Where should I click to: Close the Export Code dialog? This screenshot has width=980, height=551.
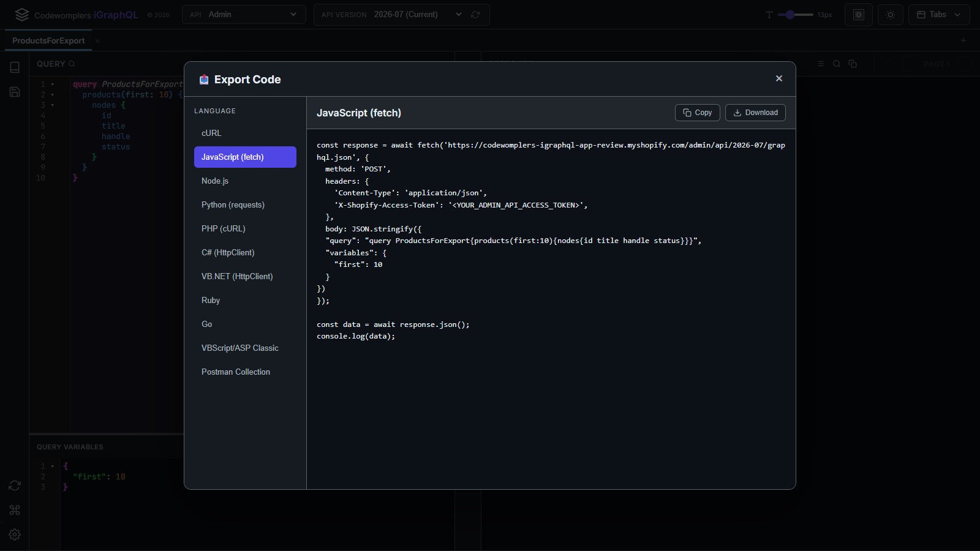pos(779,78)
